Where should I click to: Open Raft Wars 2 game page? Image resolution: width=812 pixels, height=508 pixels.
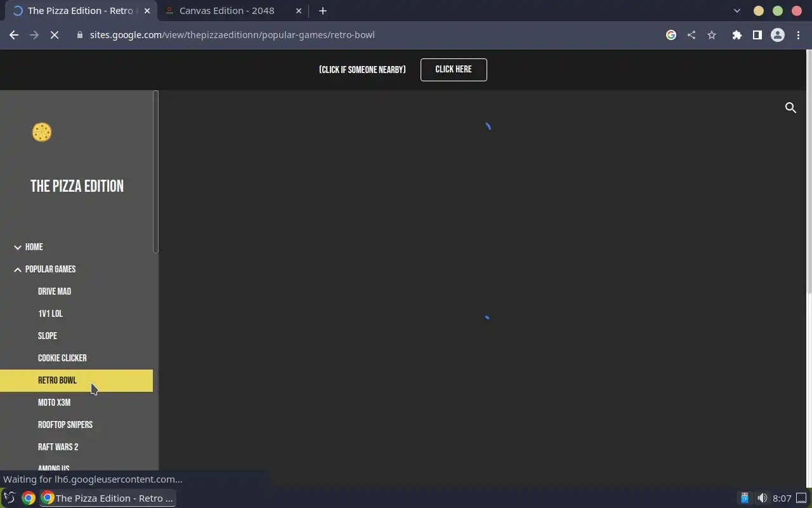(58, 447)
